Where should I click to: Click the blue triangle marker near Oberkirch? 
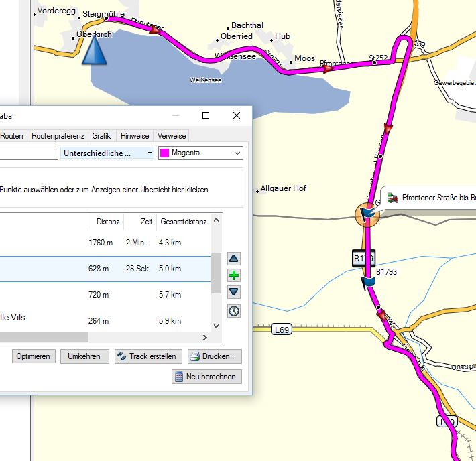pos(94,51)
